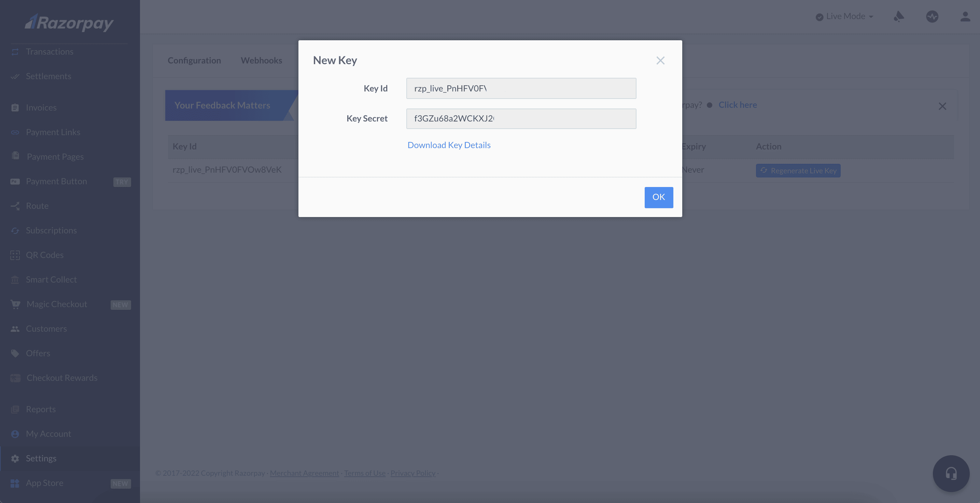Click the Key Secret input field

521,119
